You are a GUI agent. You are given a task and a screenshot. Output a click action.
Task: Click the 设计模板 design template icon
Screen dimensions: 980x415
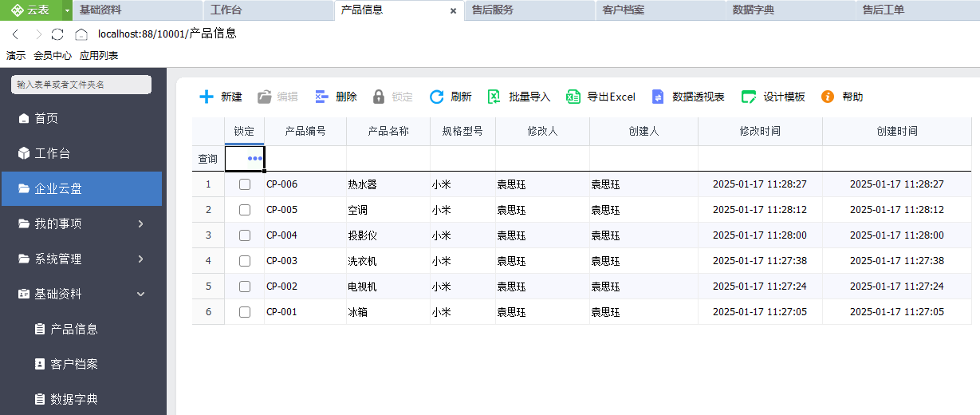pyautogui.click(x=749, y=97)
